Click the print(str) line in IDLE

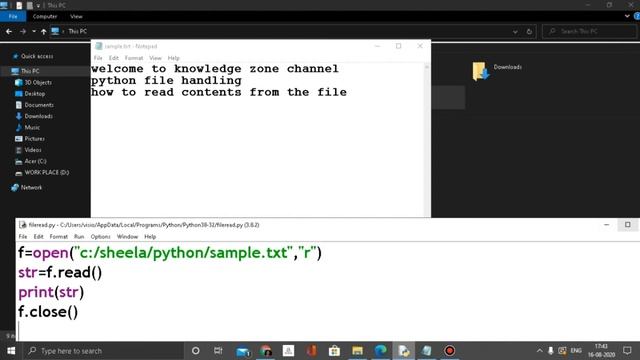(51, 292)
